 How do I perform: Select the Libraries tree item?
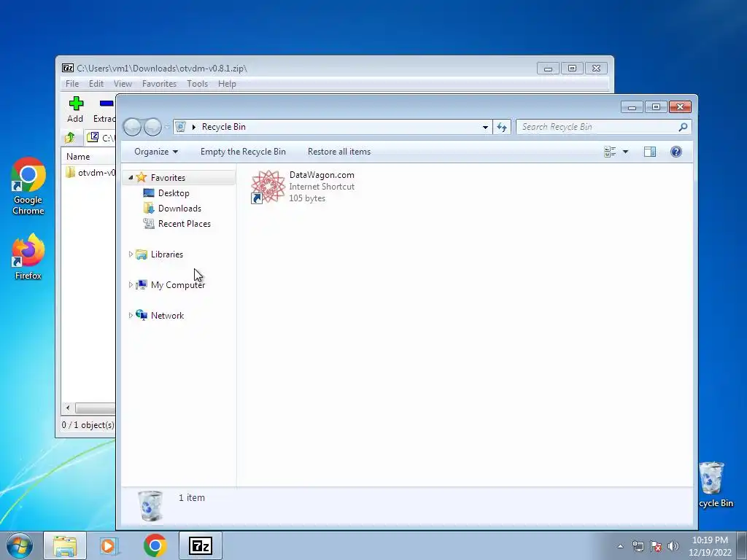point(167,254)
